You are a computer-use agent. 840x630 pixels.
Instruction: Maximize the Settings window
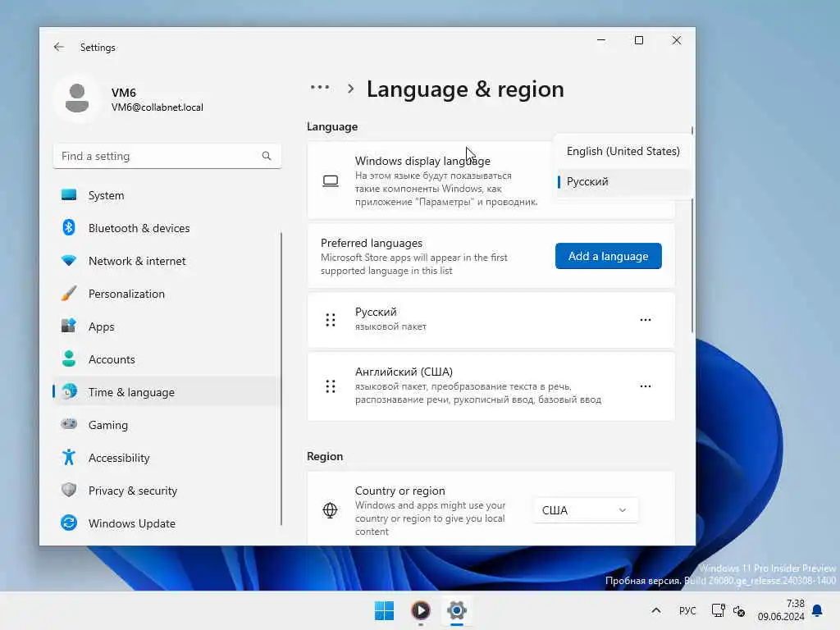638,40
